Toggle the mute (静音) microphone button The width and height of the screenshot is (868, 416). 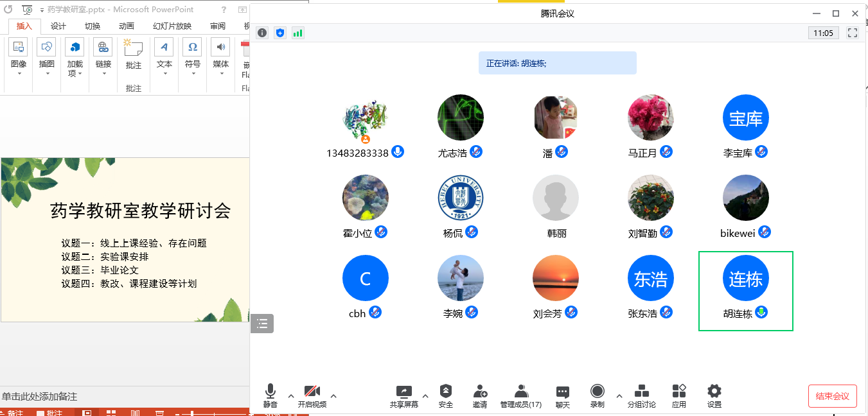[x=270, y=392]
